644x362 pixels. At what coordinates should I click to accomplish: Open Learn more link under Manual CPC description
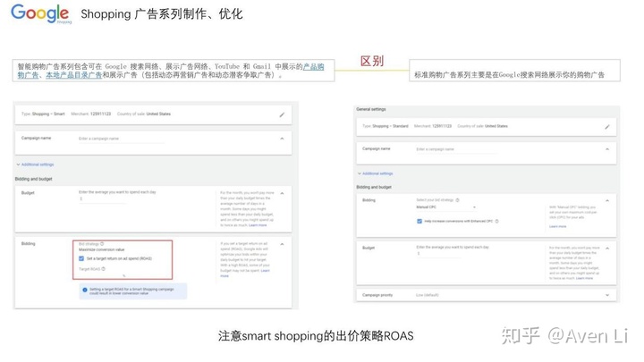click(x=558, y=226)
